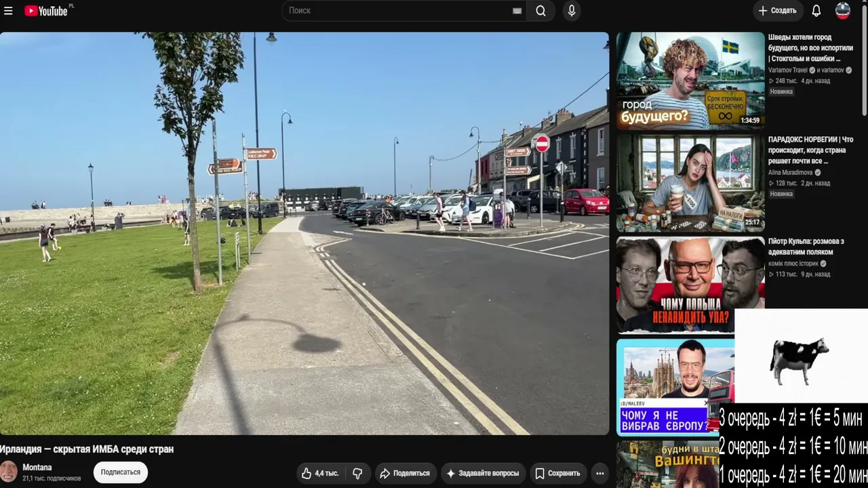This screenshot has width=868, height=488.
Task: Click the 21,1 тыс. подписчиков count
Action: (x=52, y=479)
